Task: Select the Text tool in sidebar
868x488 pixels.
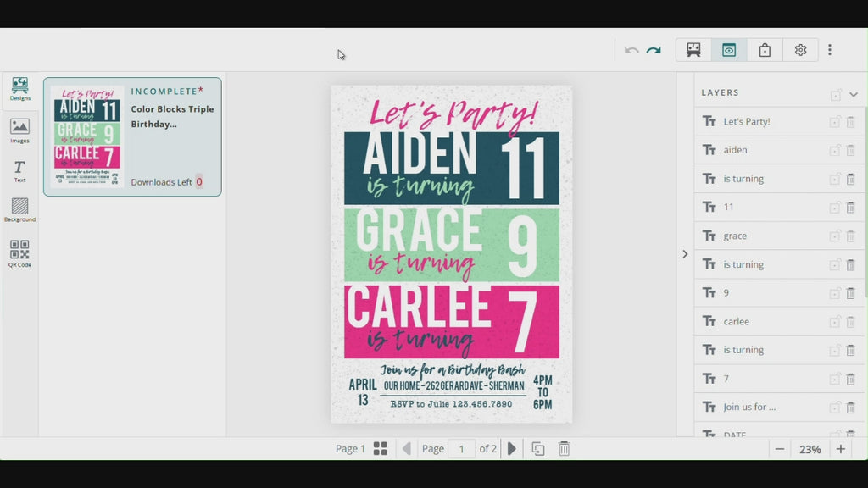Action: click(x=19, y=170)
